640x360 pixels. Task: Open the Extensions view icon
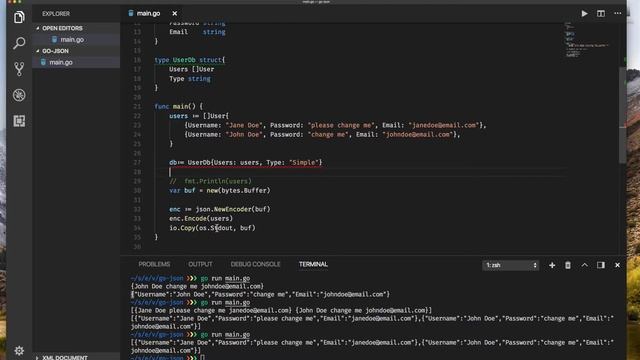click(x=19, y=121)
